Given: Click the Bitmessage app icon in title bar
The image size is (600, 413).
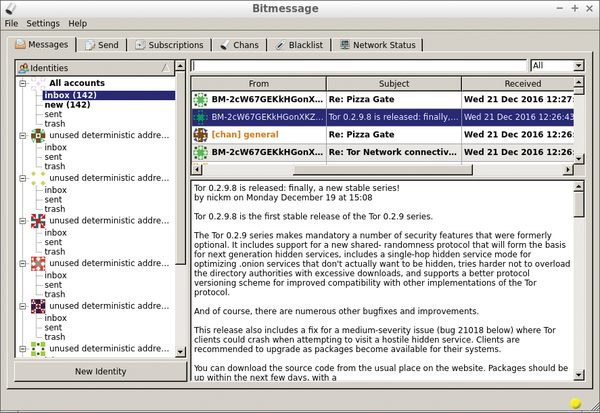Looking at the screenshot, I should pyautogui.click(x=11, y=8).
